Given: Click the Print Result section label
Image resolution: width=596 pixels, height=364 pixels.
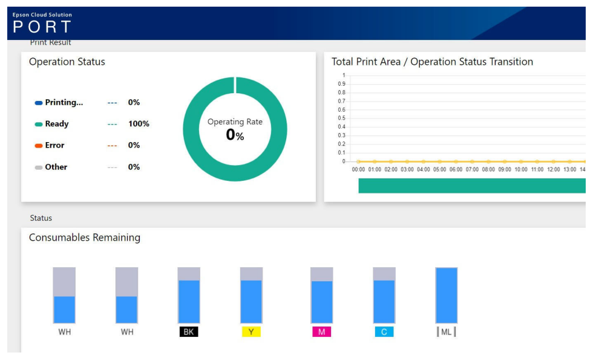Looking at the screenshot, I should click(51, 42).
